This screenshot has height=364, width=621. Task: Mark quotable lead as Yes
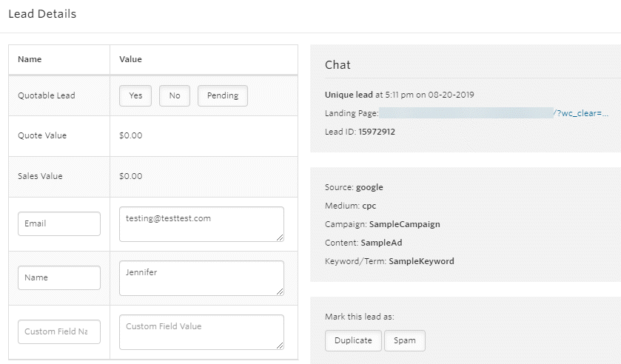click(135, 96)
